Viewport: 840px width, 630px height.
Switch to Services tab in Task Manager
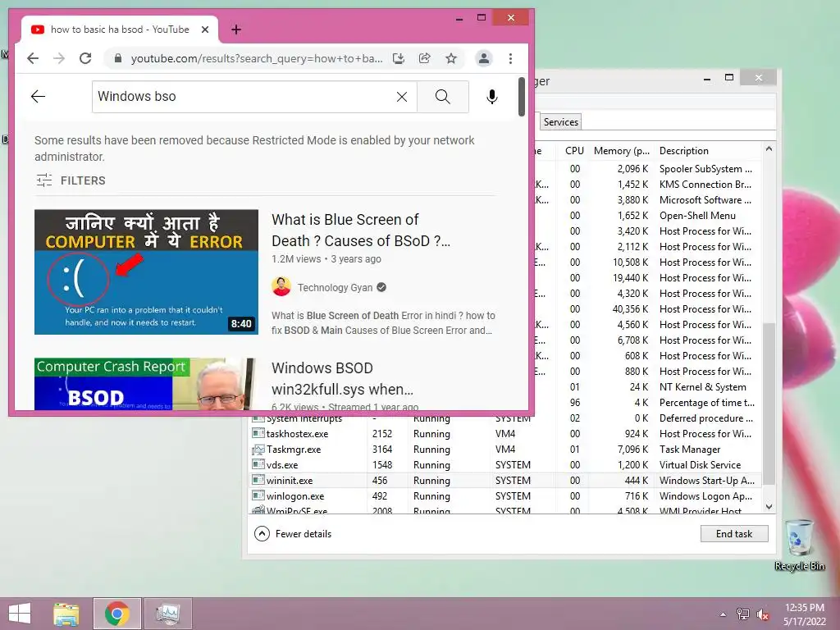pyautogui.click(x=561, y=122)
